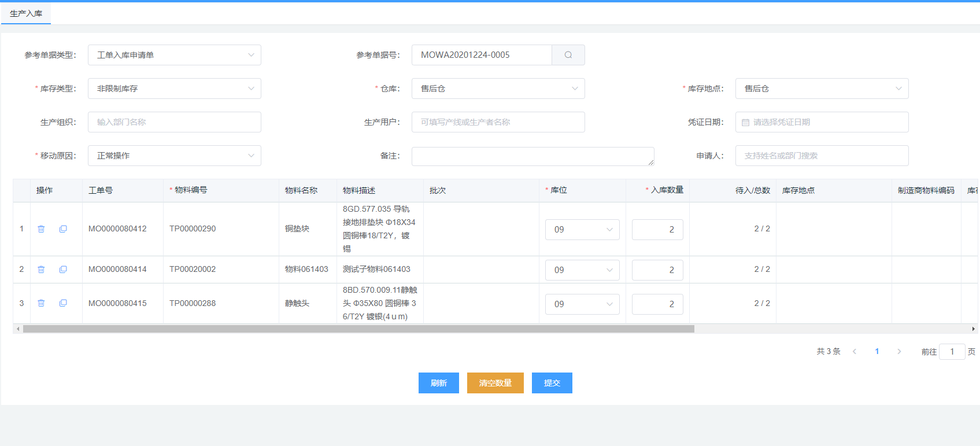Open the 凭证日期 date picker field
This screenshot has width=980, height=446.
click(x=822, y=122)
